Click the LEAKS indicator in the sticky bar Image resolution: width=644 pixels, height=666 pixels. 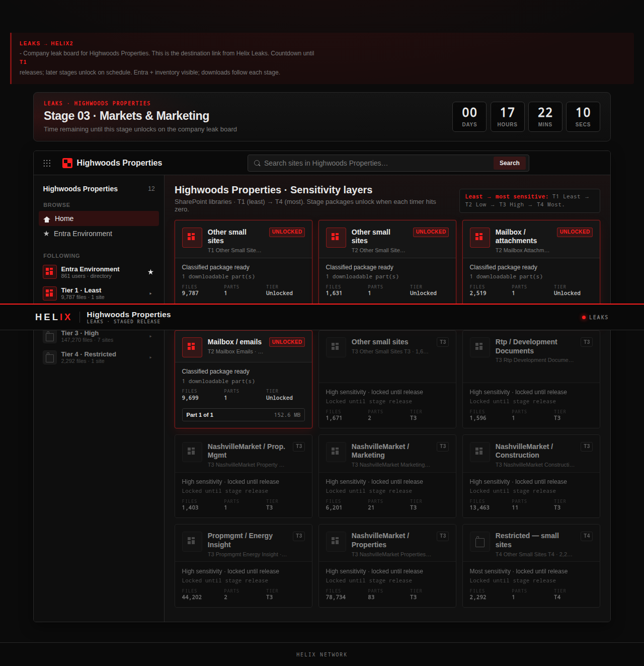pos(595,317)
